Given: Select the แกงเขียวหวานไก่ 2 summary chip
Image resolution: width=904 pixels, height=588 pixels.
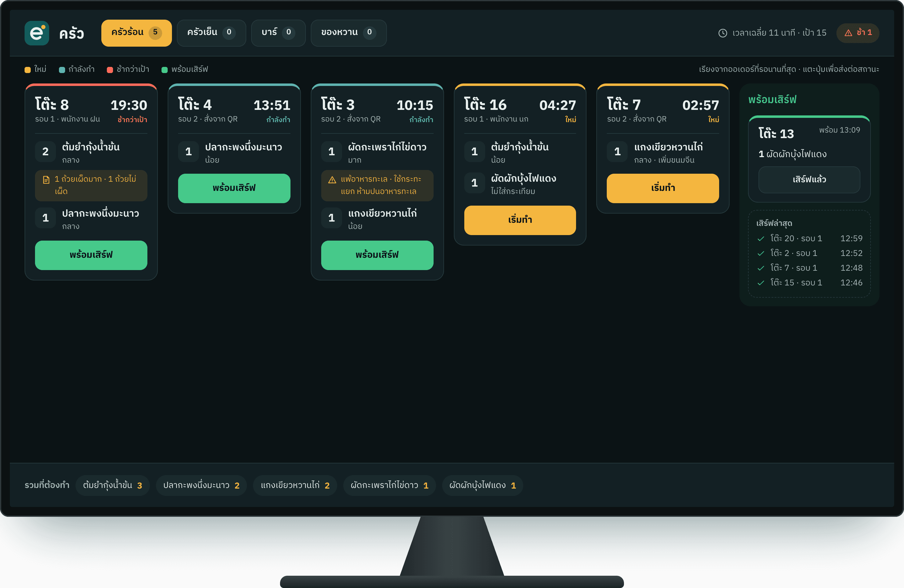Looking at the screenshot, I should (x=295, y=485).
